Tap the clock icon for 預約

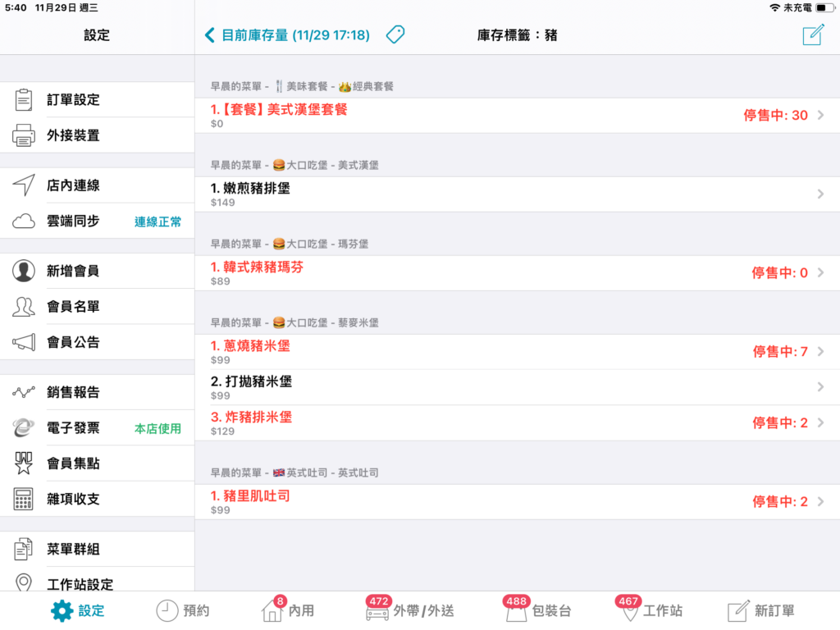pyautogui.click(x=167, y=610)
